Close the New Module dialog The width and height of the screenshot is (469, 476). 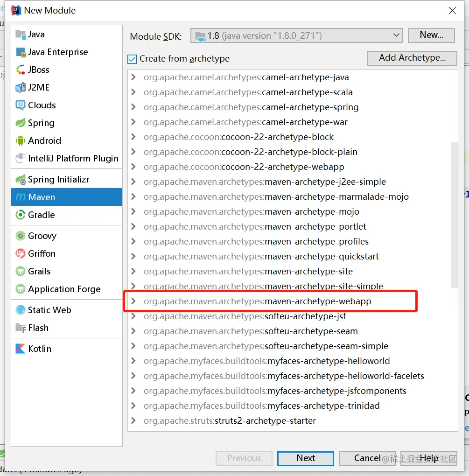click(x=452, y=11)
